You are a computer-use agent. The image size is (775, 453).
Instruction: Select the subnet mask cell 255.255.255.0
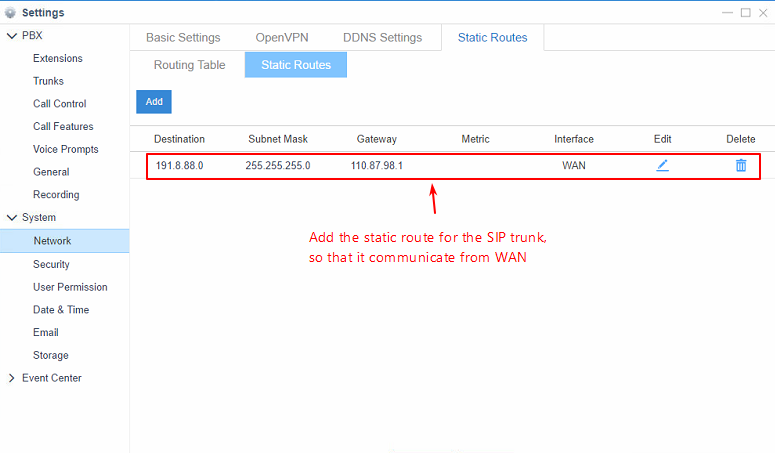(278, 165)
